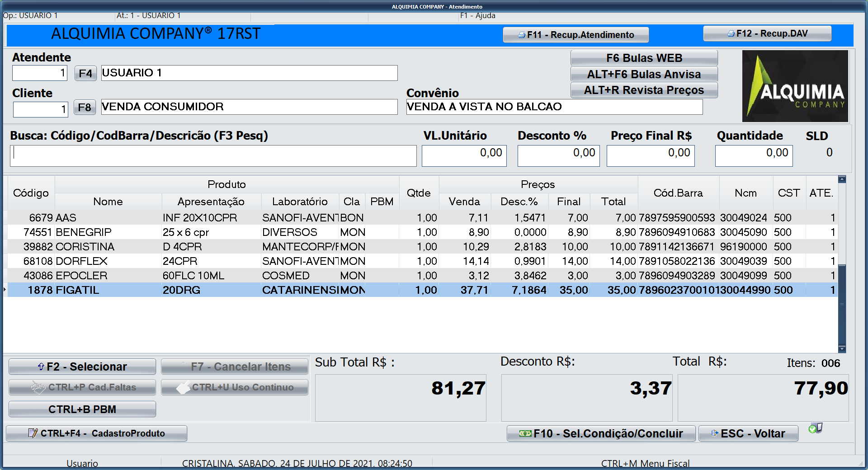Click the grid scrollbar down arrow
This screenshot has height=470, width=868.
842,349
